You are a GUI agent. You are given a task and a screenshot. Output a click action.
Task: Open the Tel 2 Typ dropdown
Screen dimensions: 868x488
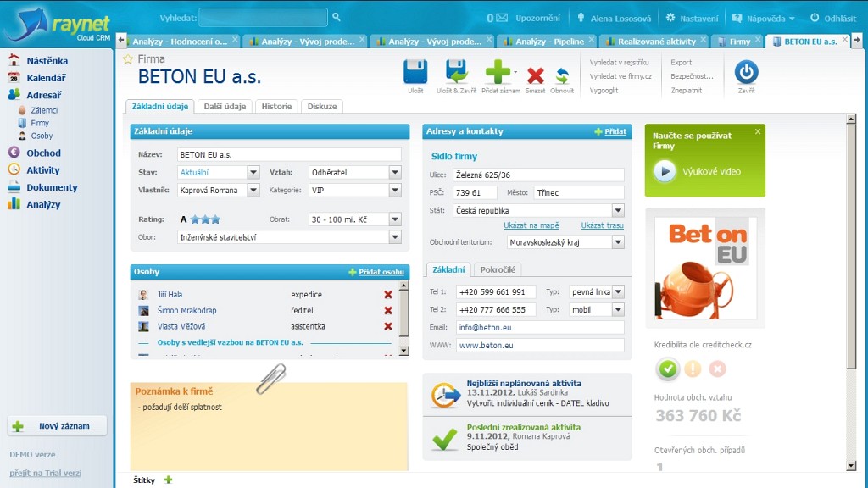618,309
